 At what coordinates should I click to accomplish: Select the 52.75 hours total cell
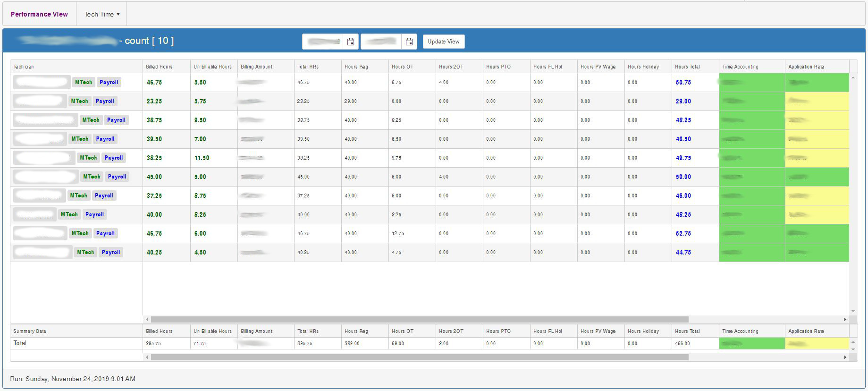coord(695,233)
